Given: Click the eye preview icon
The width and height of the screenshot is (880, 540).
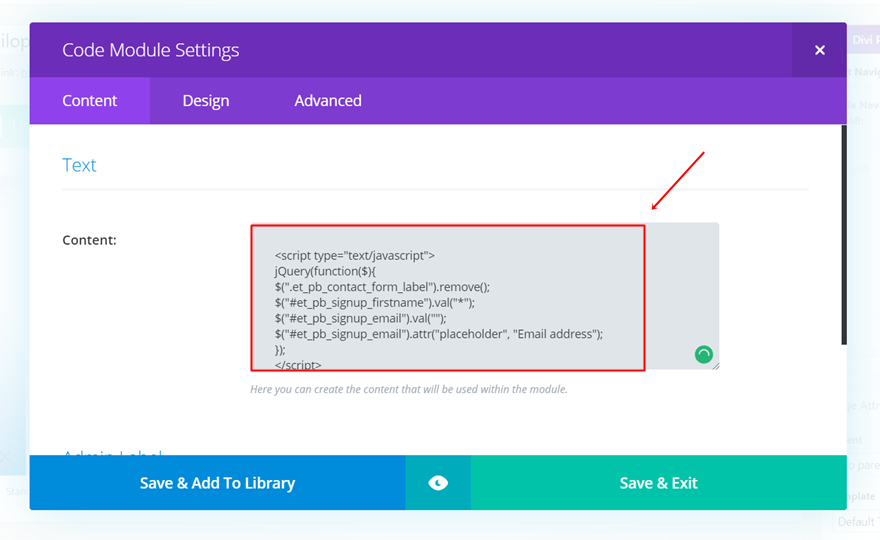Looking at the screenshot, I should click(438, 483).
